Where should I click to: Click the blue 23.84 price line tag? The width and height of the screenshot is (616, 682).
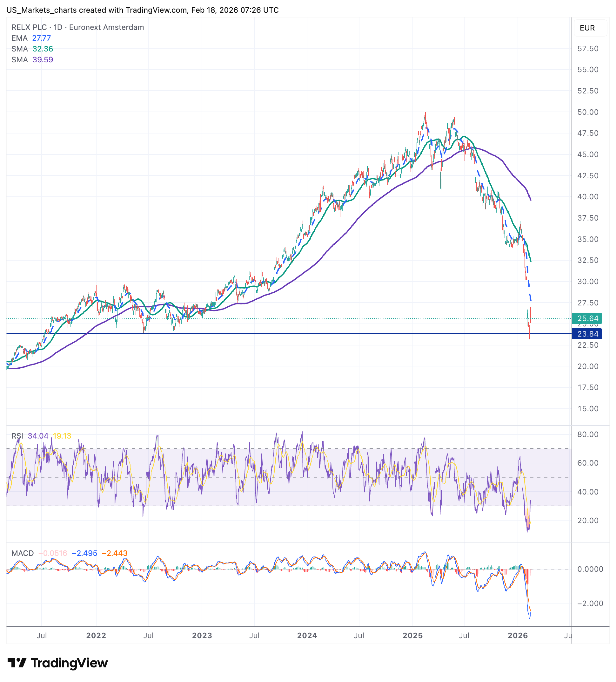[587, 334]
